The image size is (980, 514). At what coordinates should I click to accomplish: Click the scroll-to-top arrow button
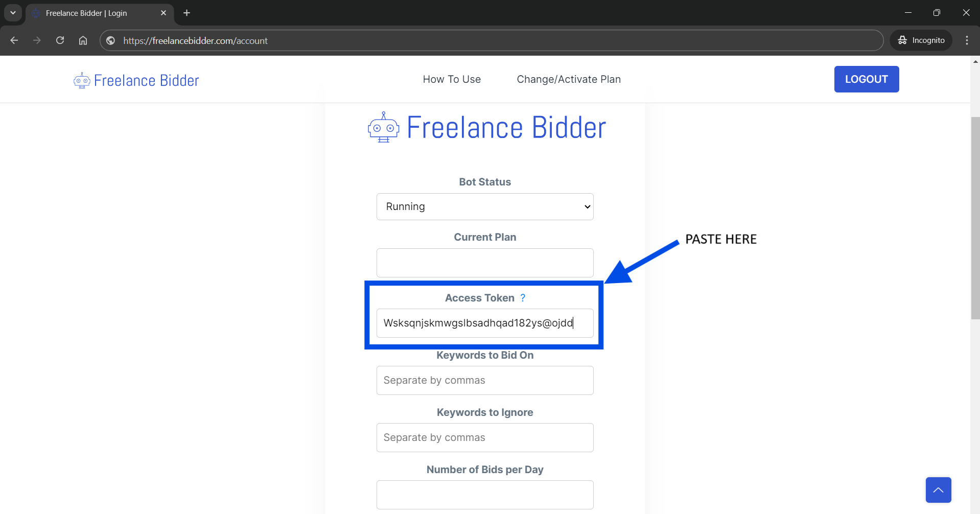pos(939,490)
